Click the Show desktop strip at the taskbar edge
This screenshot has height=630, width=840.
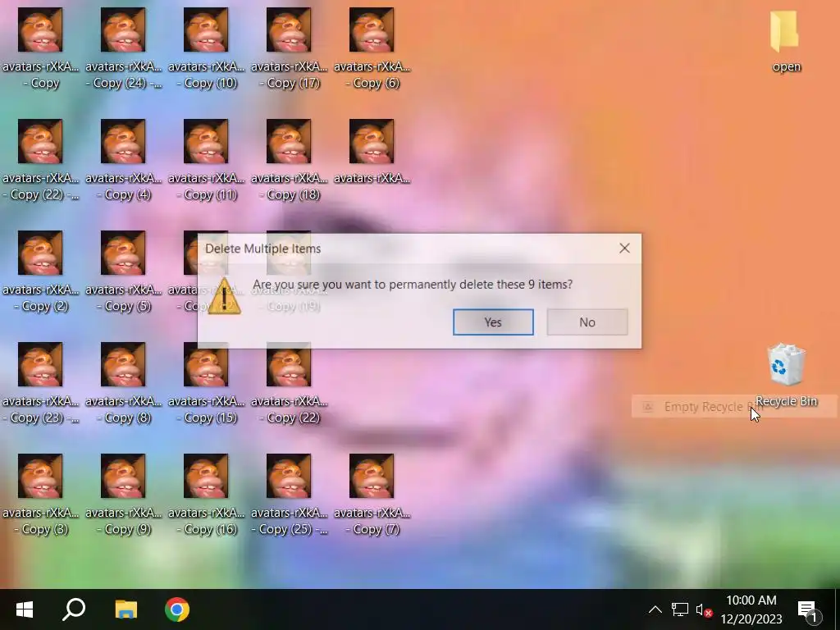click(x=837, y=609)
